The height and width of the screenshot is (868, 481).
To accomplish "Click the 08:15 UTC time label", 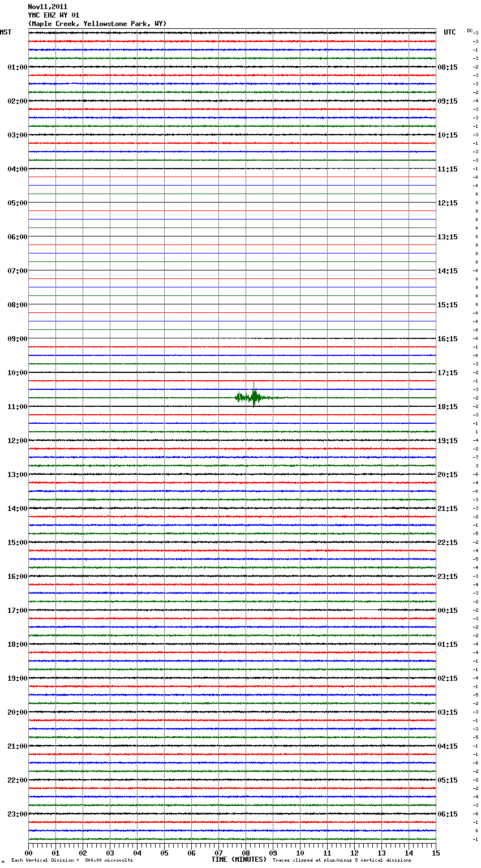I will pyautogui.click(x=448, y=67).
